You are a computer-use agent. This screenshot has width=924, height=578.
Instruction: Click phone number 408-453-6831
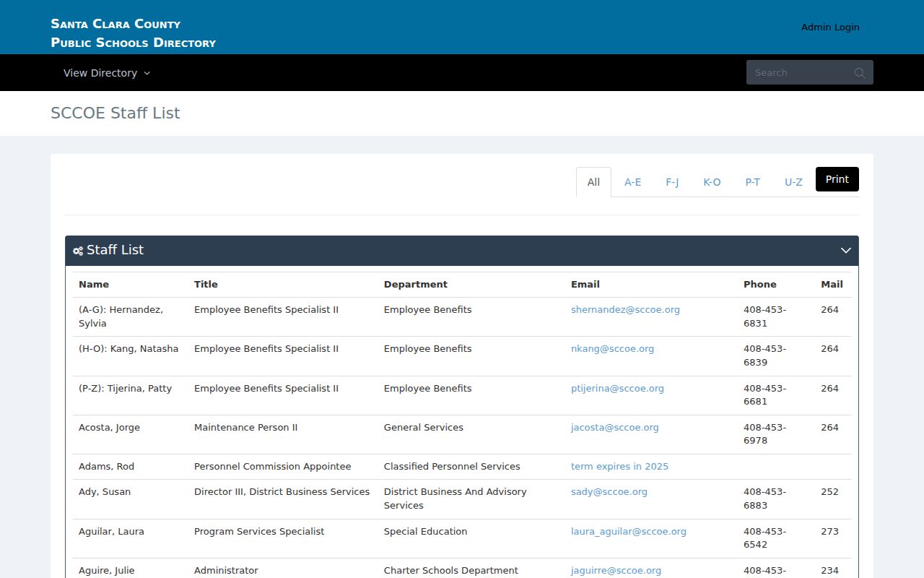(x=764, y=316)
